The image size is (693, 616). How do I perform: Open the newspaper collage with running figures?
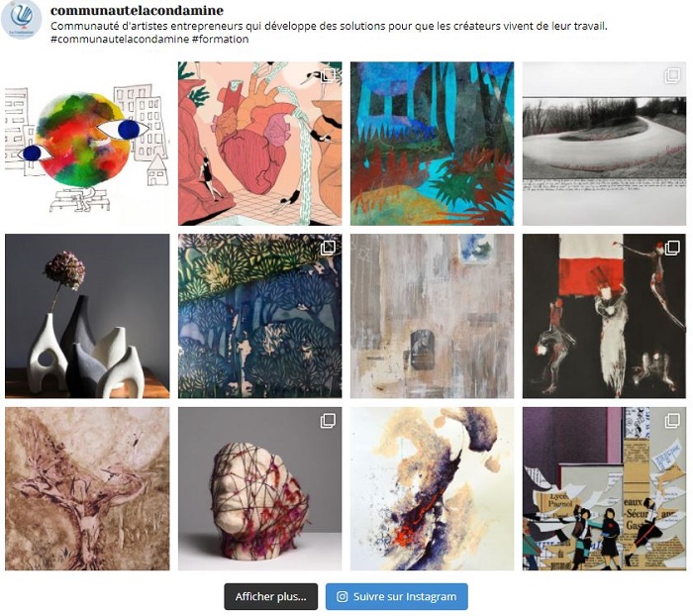pos(604,488)
